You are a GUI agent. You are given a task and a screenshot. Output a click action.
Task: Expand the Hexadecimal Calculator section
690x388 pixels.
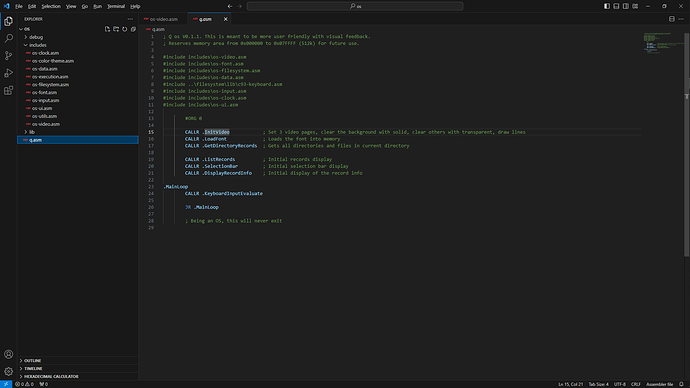(78, 376)
